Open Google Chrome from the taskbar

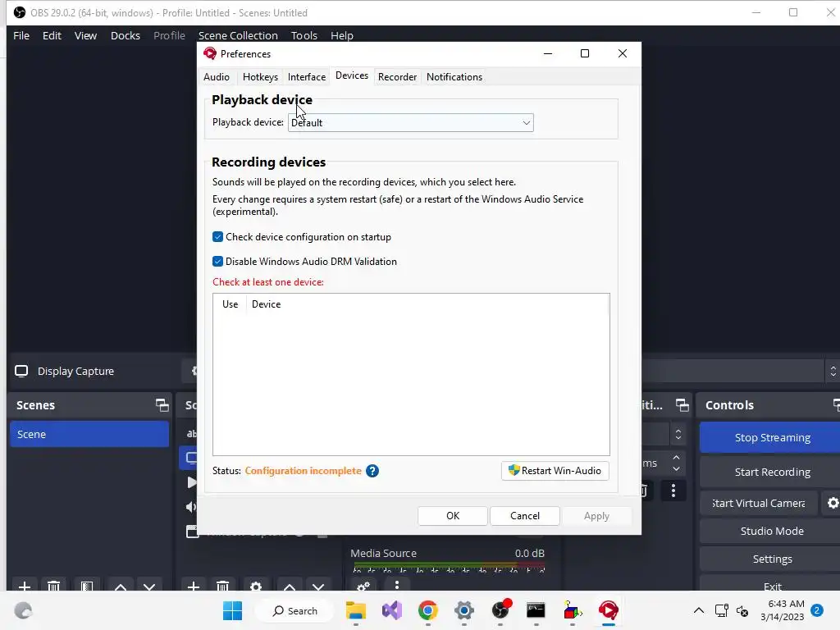[427, 610]
